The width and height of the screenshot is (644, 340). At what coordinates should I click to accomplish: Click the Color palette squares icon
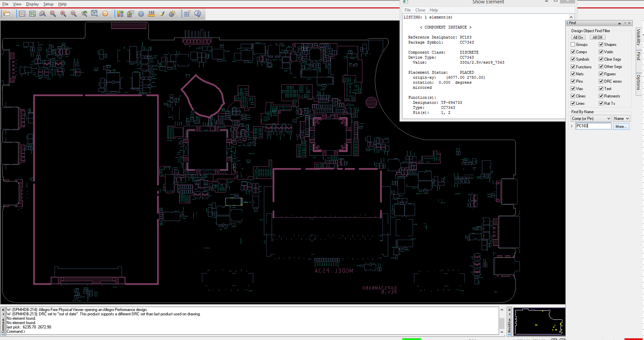pos(120,14)
